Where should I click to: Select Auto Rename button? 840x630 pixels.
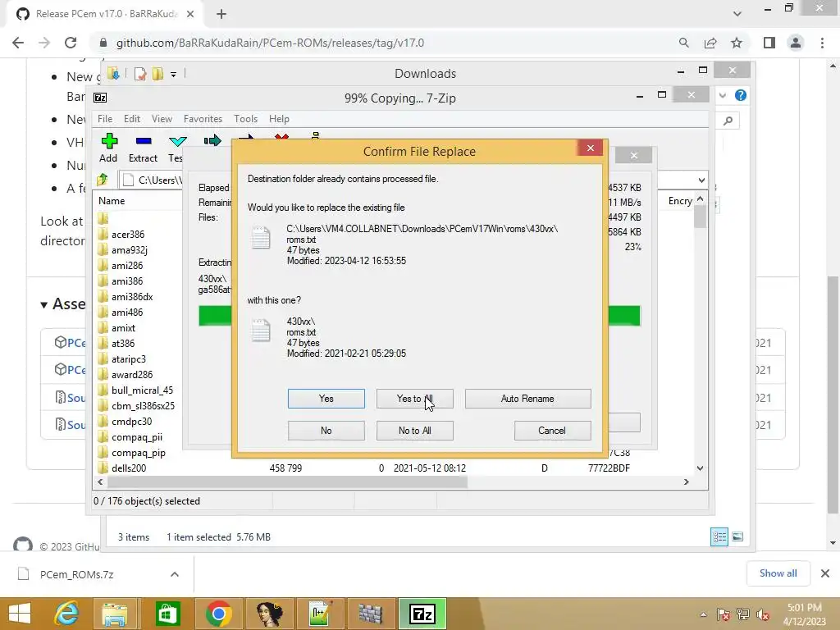tap(527, 399)
